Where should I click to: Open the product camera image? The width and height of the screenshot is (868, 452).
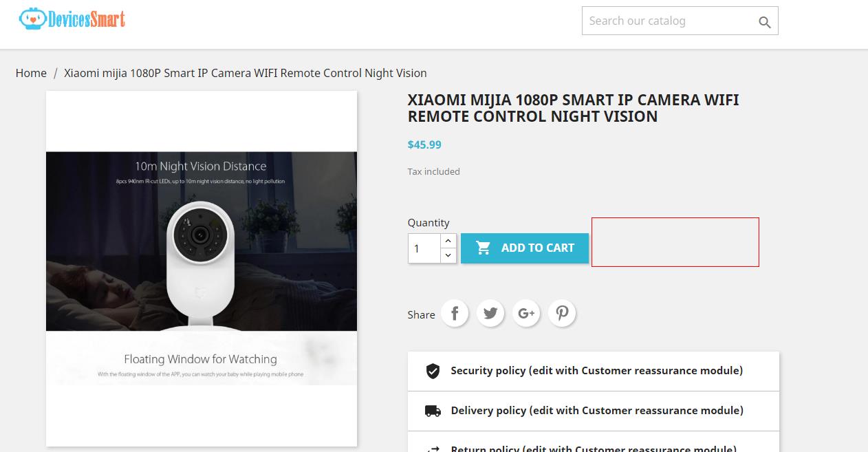(202, 268)
